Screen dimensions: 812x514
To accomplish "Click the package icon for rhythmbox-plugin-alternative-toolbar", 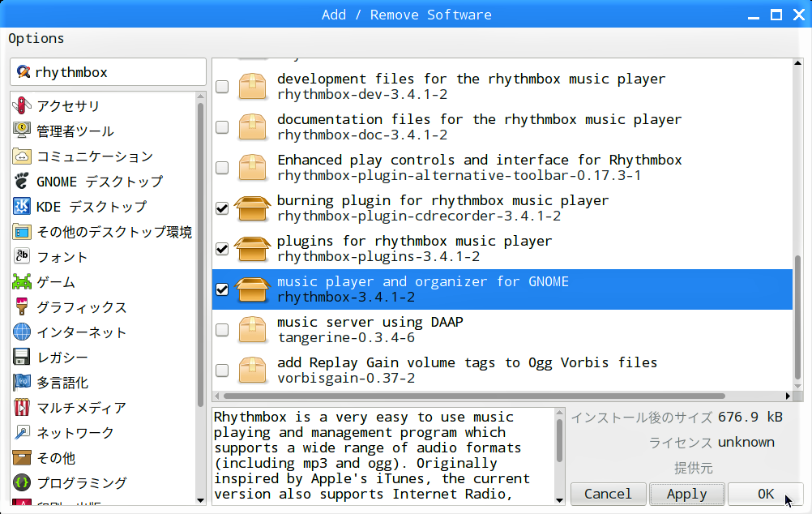I will point(252,167).
